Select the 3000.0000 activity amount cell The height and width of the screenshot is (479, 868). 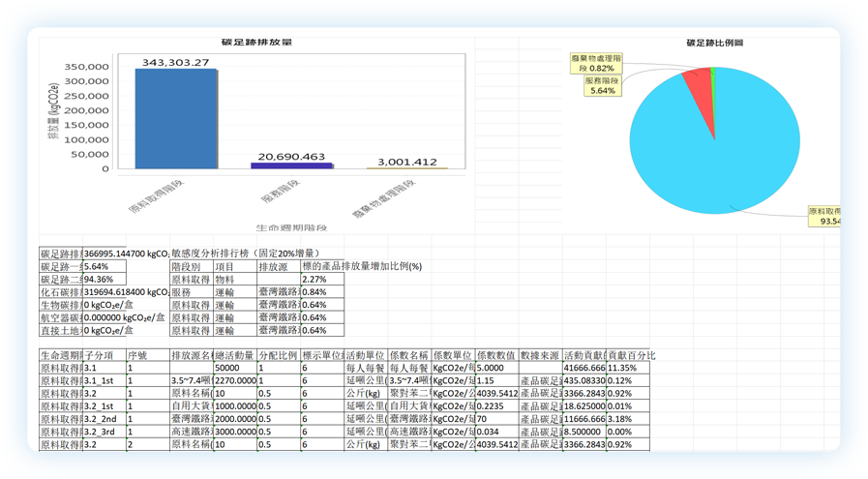click(235, 432)
